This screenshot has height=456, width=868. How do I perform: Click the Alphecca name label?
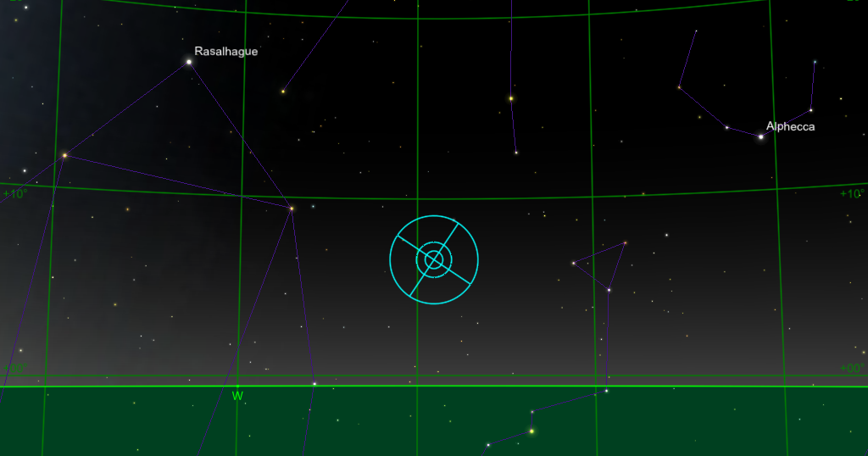790,126
